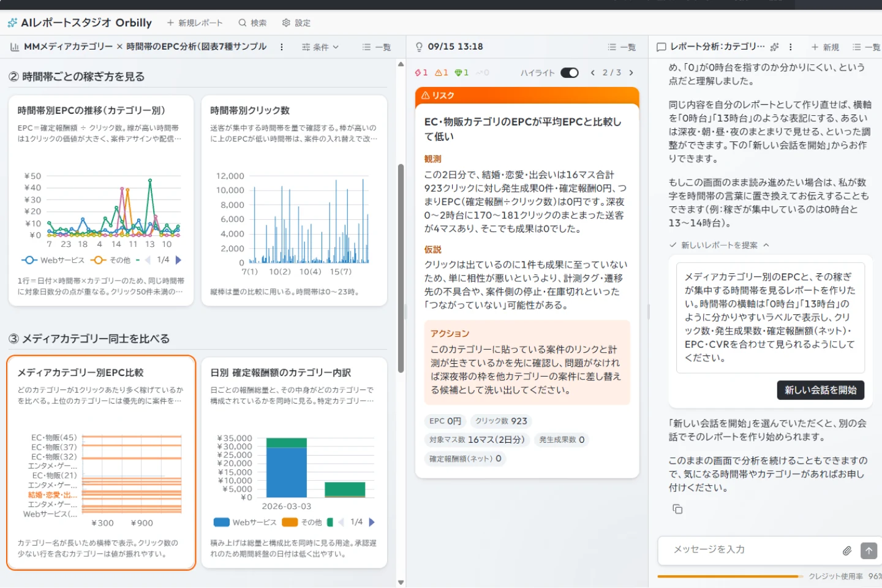Viewport: 882px width, 588px height.
Task: Click the 対象マス数 16マス(2日分) chip
Action: pos(477,440)
